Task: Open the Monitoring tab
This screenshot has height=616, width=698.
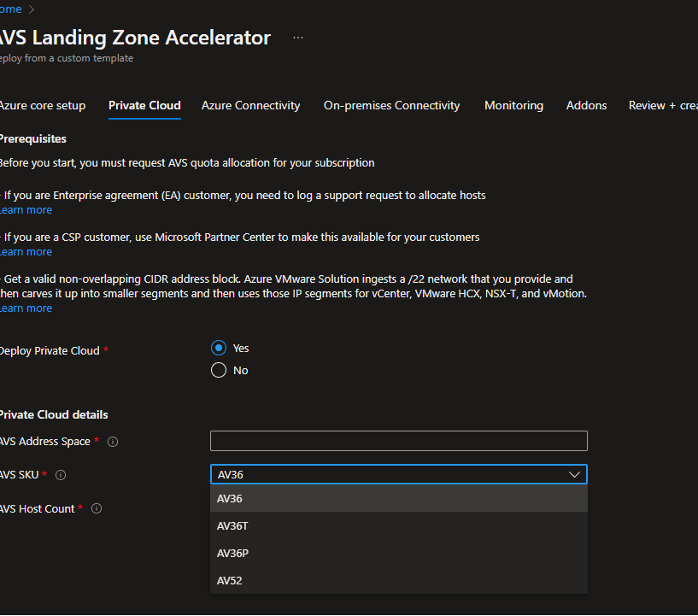Action: click(513, 105)
